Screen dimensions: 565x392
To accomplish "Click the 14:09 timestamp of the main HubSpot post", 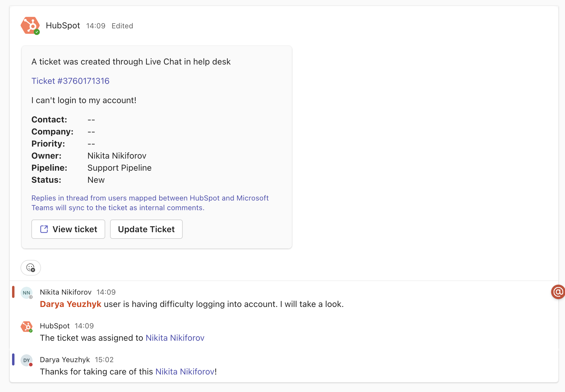I will (x=96, y=26).
